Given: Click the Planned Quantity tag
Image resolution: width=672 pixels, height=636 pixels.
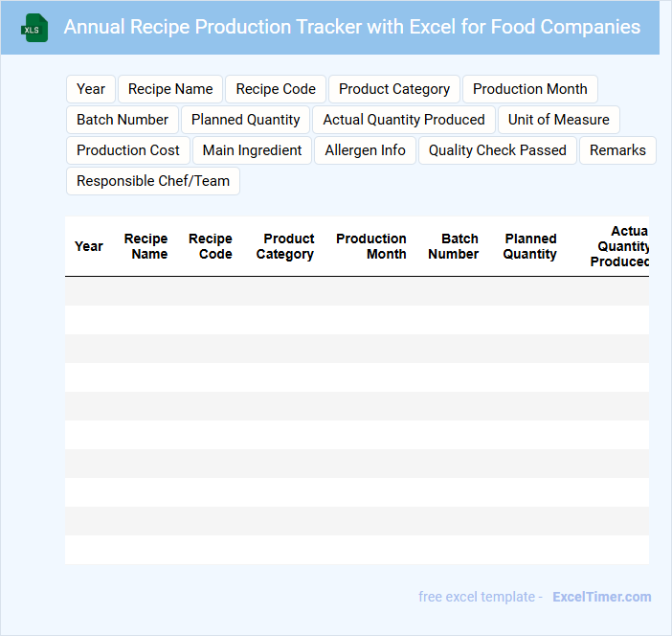Looking at the screenshot, I should (246, 120).
